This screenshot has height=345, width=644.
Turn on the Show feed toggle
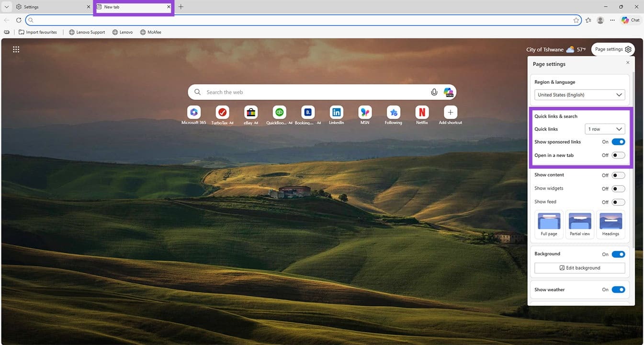618,202
